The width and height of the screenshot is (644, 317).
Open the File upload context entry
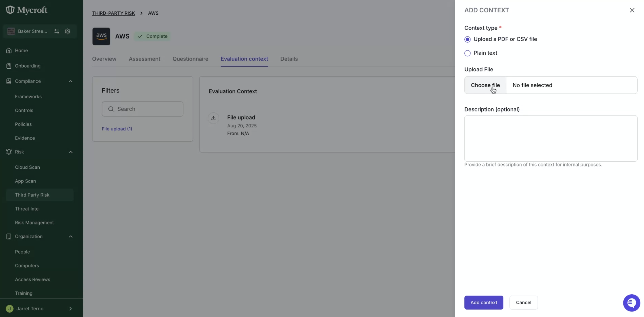[x=241, y=117]
